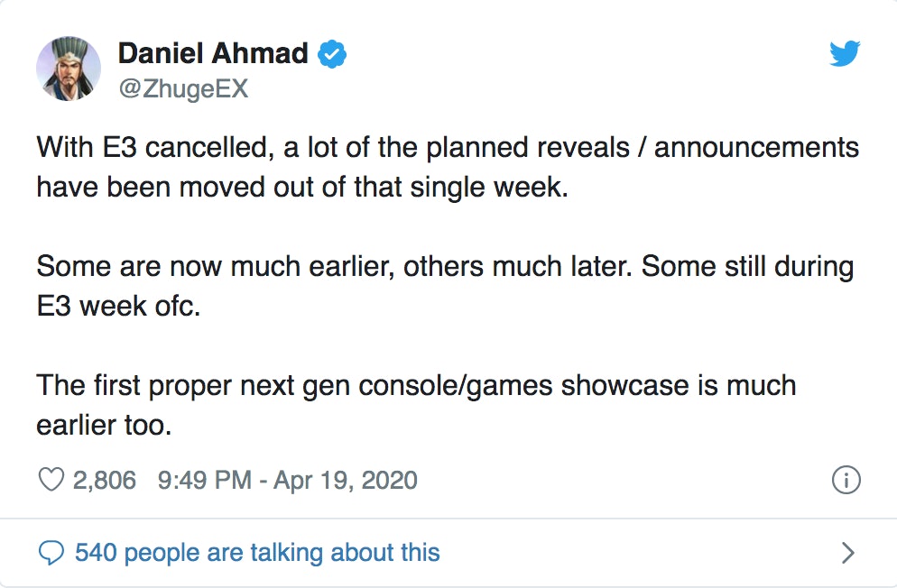Open "540 people are talking about this"

point(257,552)
